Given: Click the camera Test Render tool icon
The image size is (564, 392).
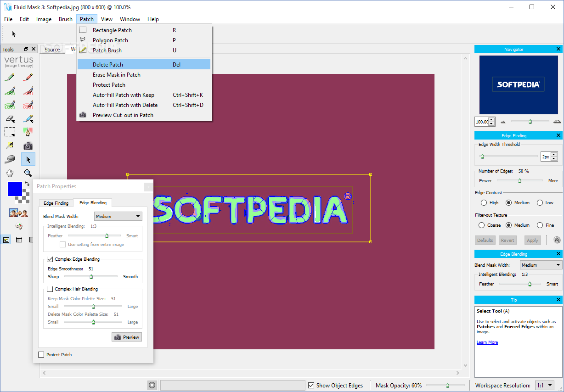Looking at the screenshot, I should click(x=28, y=146).
